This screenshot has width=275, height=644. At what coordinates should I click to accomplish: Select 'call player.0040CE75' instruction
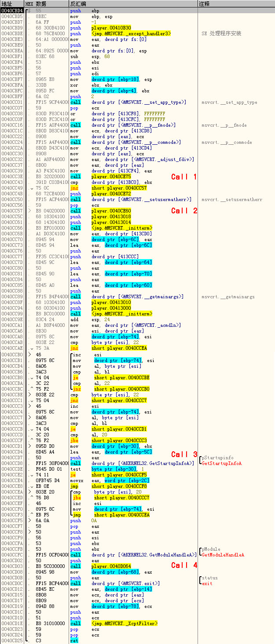pos(101,176)
